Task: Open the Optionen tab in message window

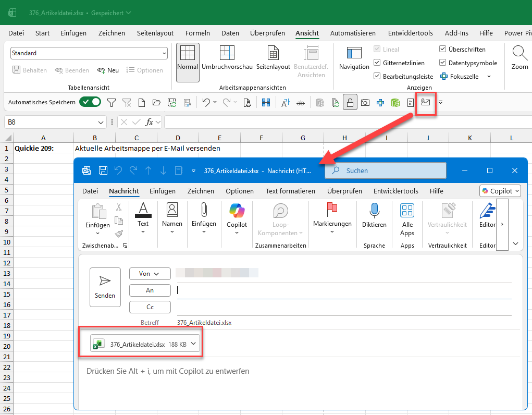Action: (x=239, y=191)
